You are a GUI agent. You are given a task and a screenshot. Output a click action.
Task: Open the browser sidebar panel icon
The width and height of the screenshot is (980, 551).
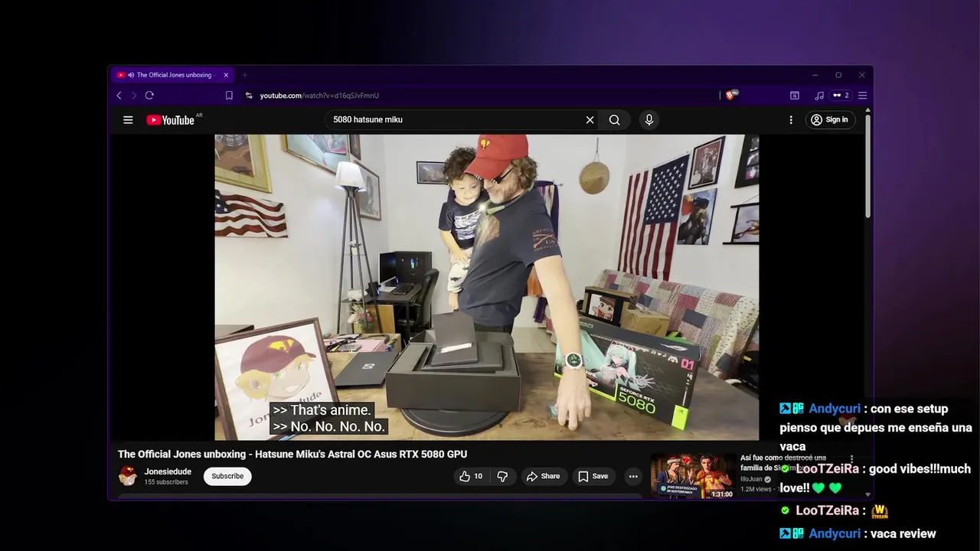[x=795, y=96]
